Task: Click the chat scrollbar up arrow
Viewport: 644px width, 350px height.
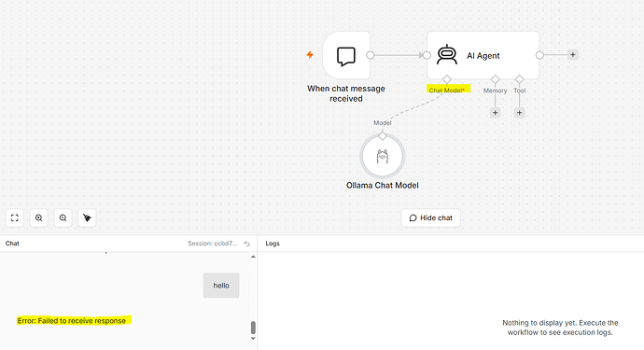Action: tap(253, 257)
